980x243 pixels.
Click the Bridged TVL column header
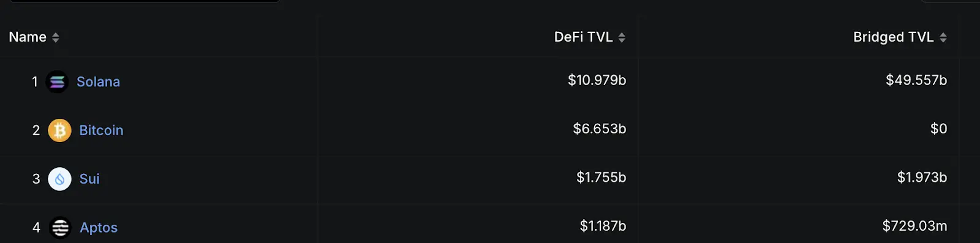[893, 37]
